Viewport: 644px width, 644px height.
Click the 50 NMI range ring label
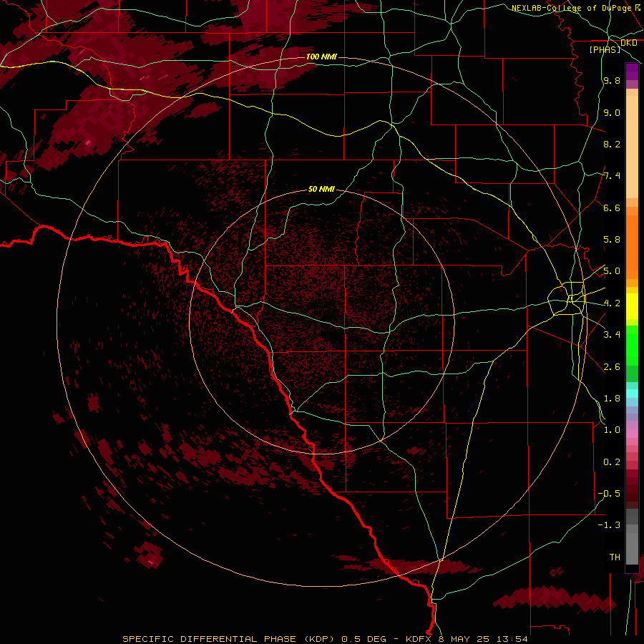[x=321, y=189]
